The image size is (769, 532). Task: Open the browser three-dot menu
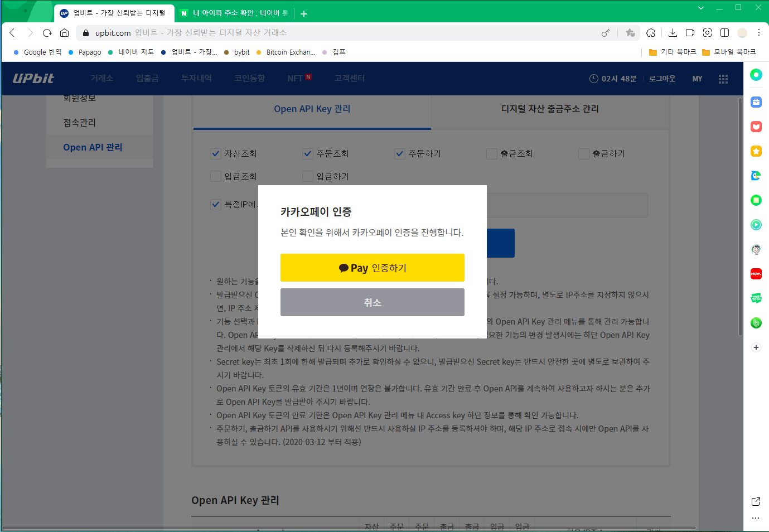759,33
